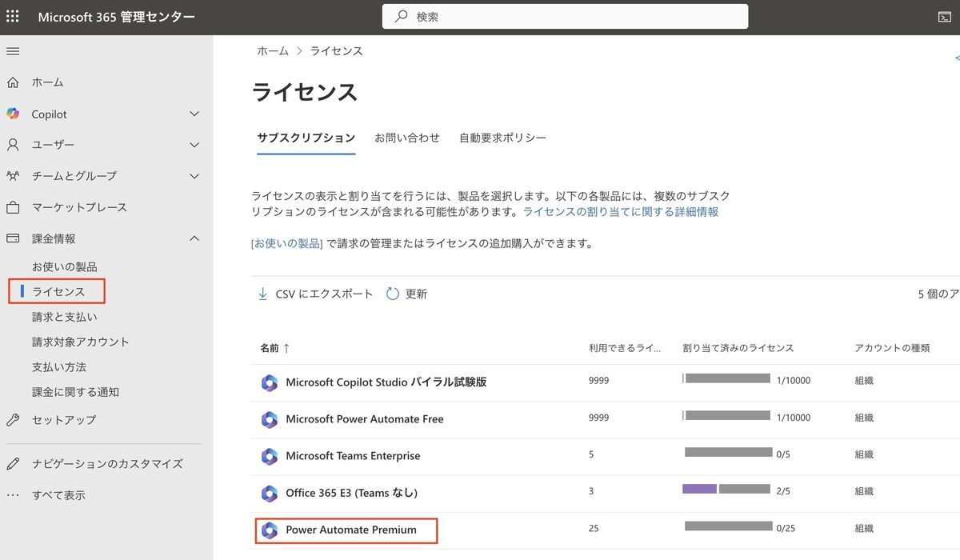Image resolution: width=960 pixels, height=560 pixels.
Task: Switch to the 自動要求ポリシー tab
Action: [502, 138]
